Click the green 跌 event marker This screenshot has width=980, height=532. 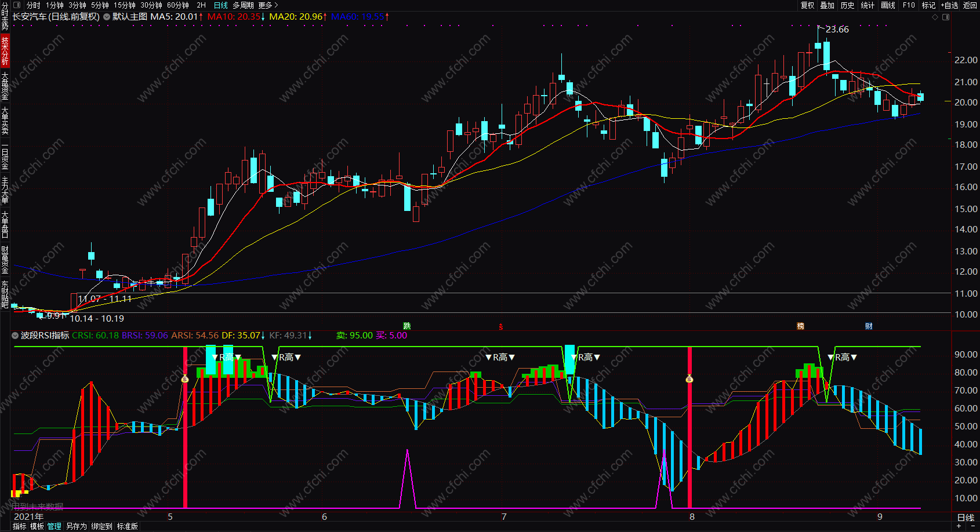[x=407, y=326]
